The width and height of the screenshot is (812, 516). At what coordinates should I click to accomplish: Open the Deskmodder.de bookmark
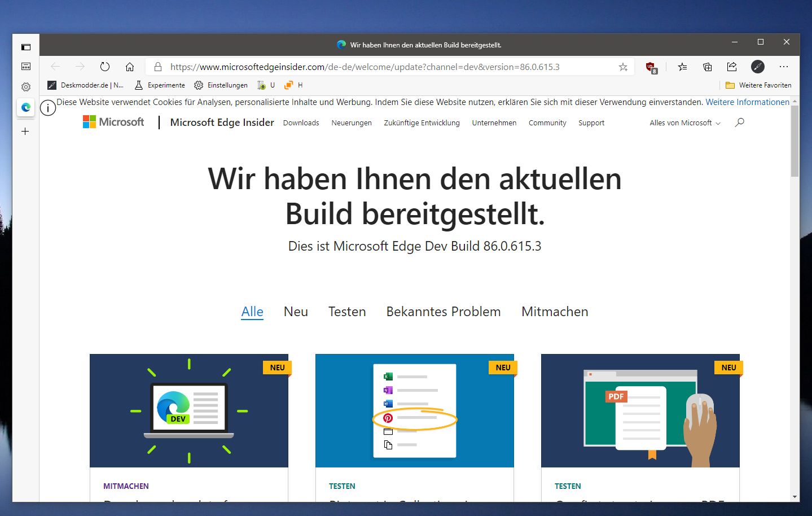click(x=86, y=85)
